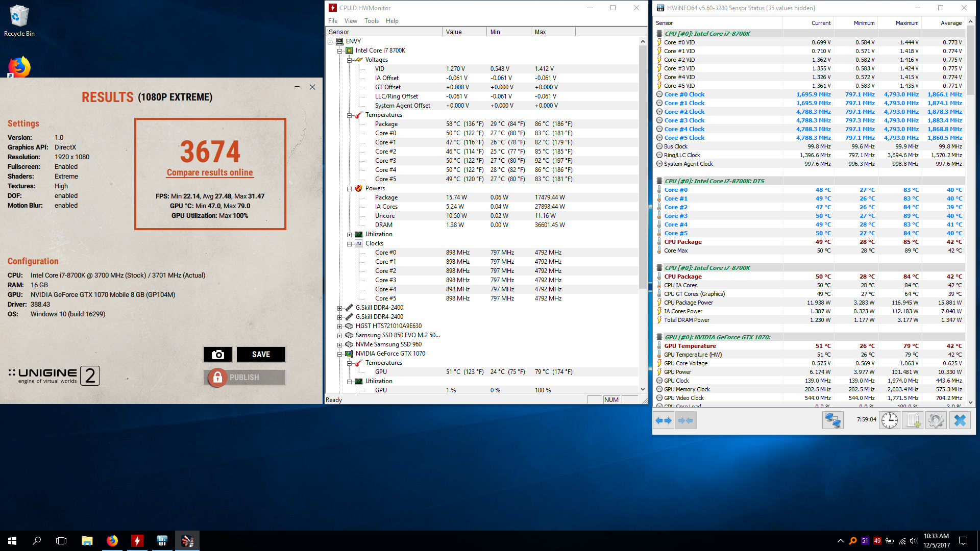Open the File menu in HWMonitor

[x=333, y=21]
